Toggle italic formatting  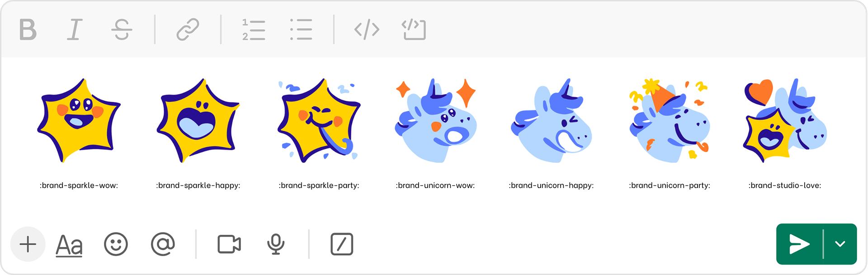[75, 30]
